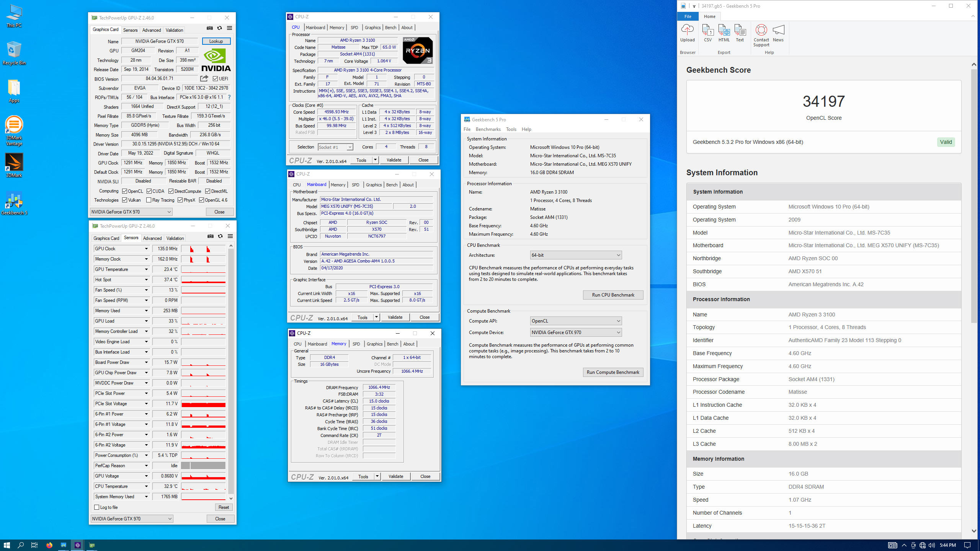Viewport: 980px width, 551px height.
Task: Open the Apps folder on desktop
Action: [14, 91]
